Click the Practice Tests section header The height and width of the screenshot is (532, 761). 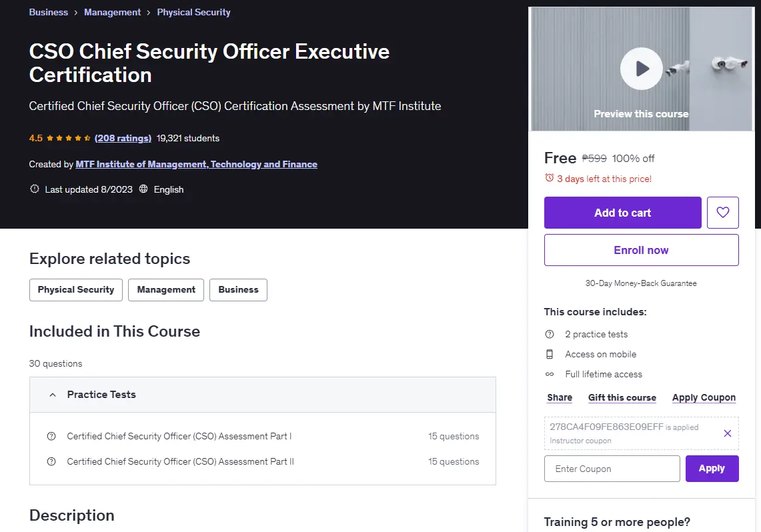[x=263, y=395]
